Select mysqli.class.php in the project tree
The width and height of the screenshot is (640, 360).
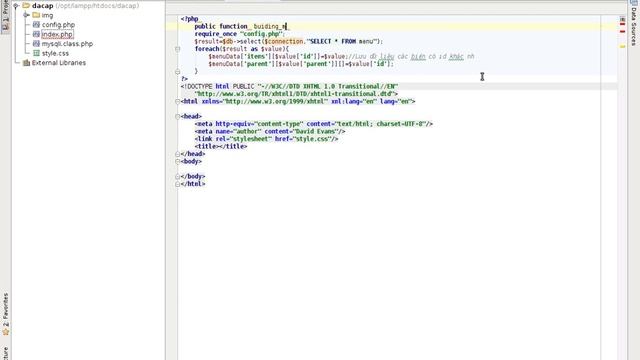click(67, 44)
